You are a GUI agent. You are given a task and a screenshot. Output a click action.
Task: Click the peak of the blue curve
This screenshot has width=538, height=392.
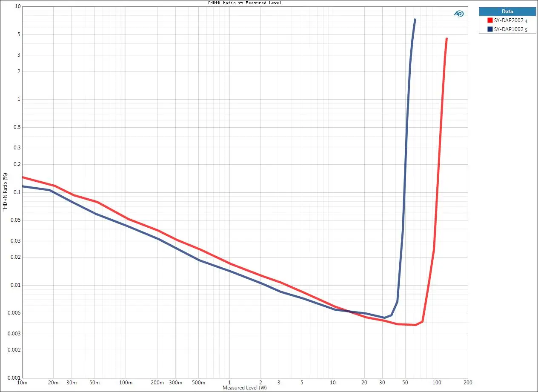(415, 19)
